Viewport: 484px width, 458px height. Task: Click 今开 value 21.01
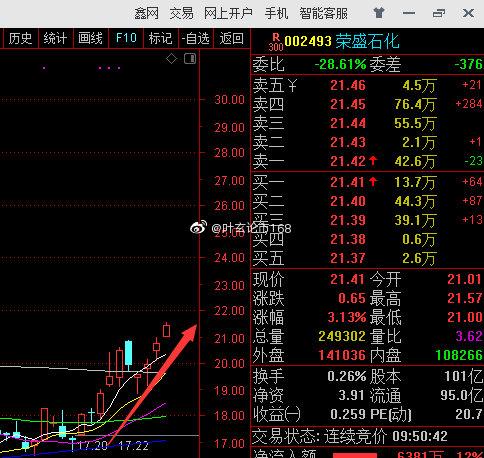coord(465,279)
